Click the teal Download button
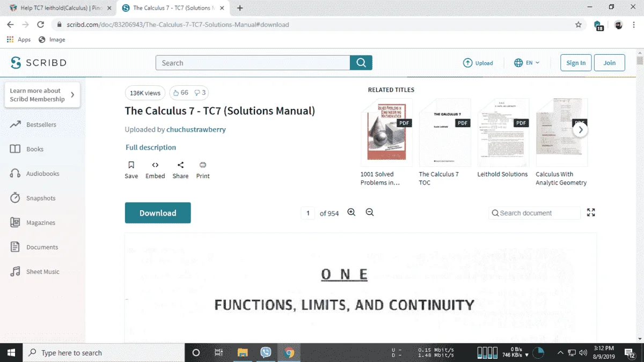Viewport: 644px width, 362px height. click(x=158, y=213)
